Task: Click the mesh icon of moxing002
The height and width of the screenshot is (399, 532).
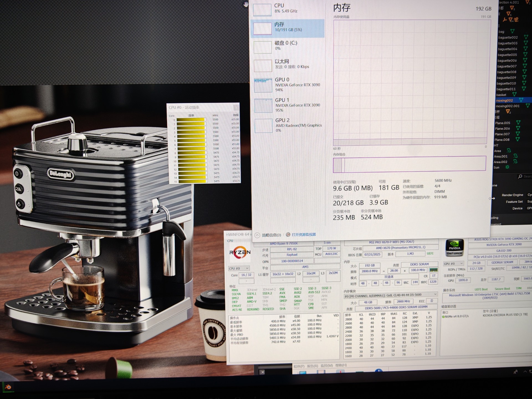Action: click(x=521, y=100)
